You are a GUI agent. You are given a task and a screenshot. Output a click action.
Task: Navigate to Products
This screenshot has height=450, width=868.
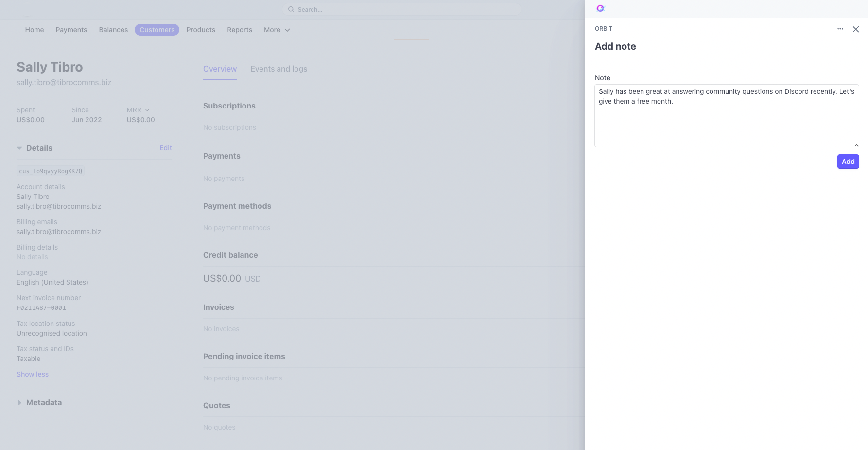click(x=200, y=30)
